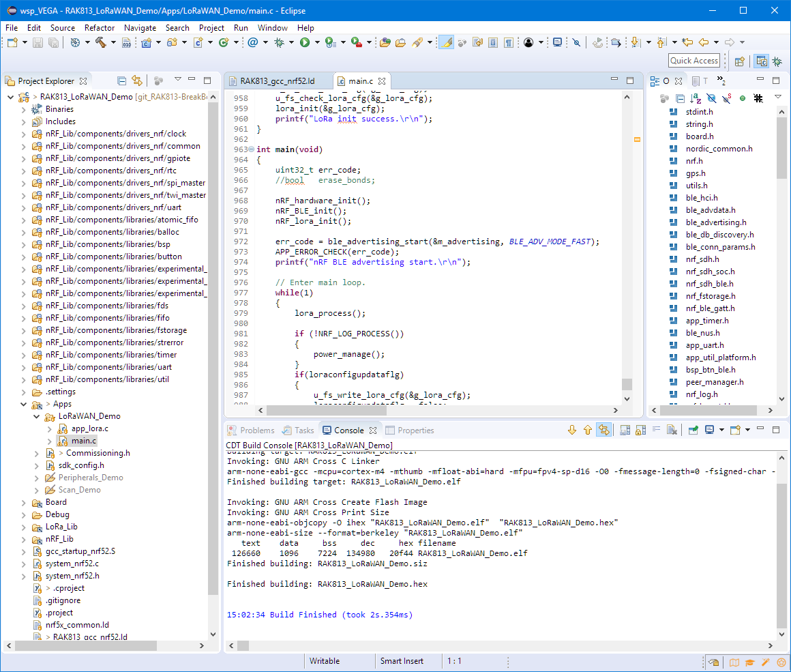The height and width of the screenshot is (672, 791).
Task: Open dropdown arrow next to Run button
Action: pyautogui.click(x=316, y=42)
